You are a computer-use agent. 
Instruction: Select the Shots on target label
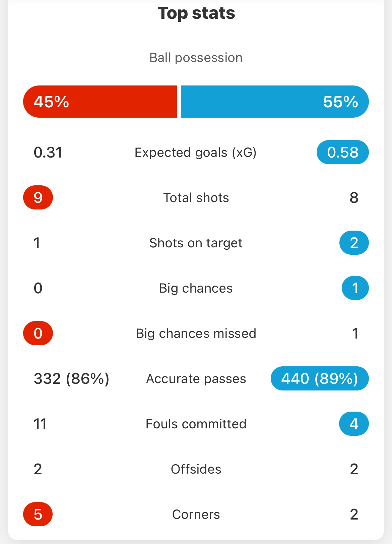(x=196, y=243)
